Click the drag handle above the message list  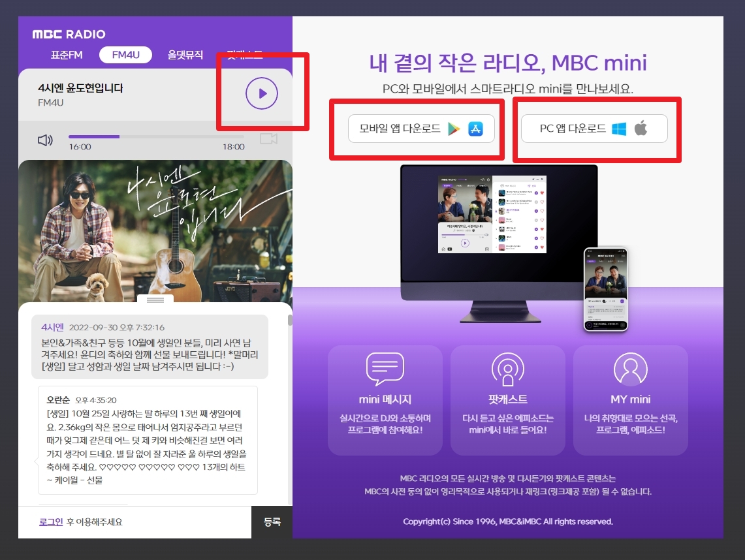(x=155, y=300)
